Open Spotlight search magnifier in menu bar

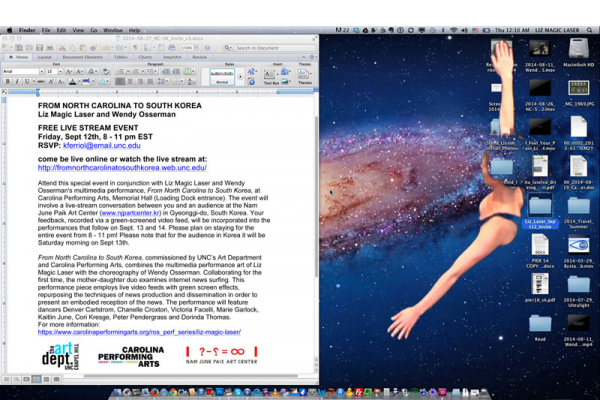click(x=590, y=30)
